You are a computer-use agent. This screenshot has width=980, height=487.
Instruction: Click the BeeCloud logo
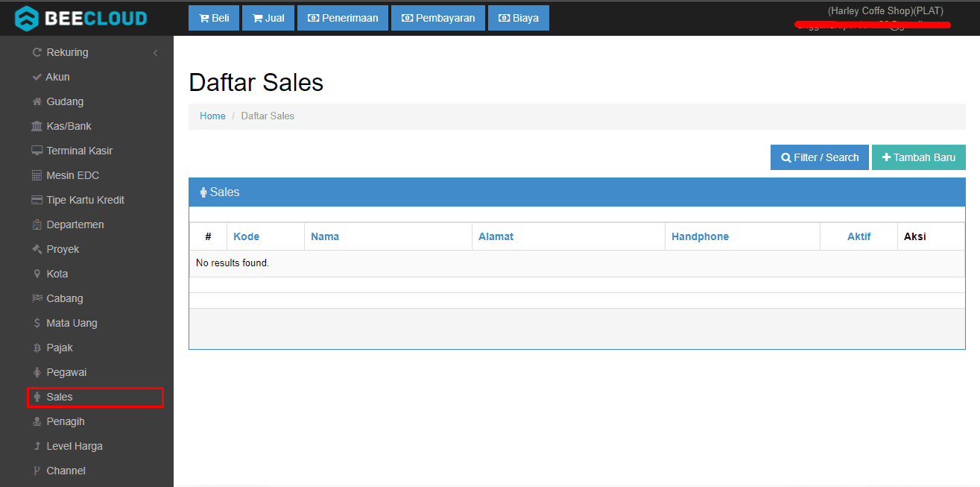[81, 18]
